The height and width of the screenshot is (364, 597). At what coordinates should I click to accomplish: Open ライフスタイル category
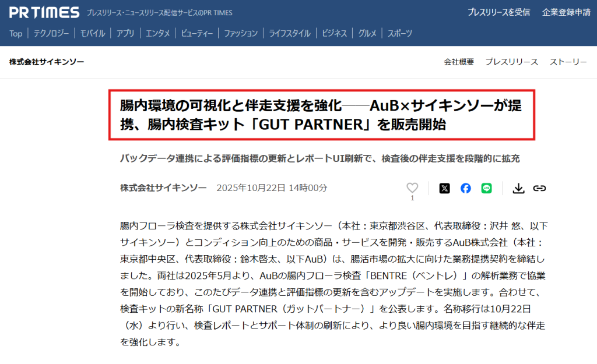click(290, 33)
